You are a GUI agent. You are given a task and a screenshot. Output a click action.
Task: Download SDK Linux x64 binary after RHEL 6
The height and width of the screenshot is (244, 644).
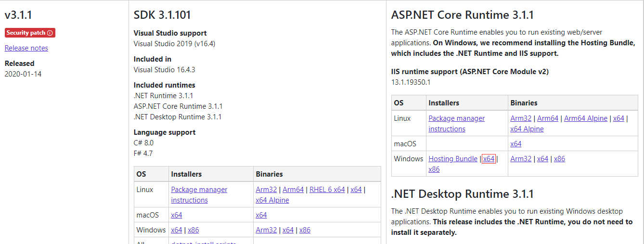[x=356, y=190]
